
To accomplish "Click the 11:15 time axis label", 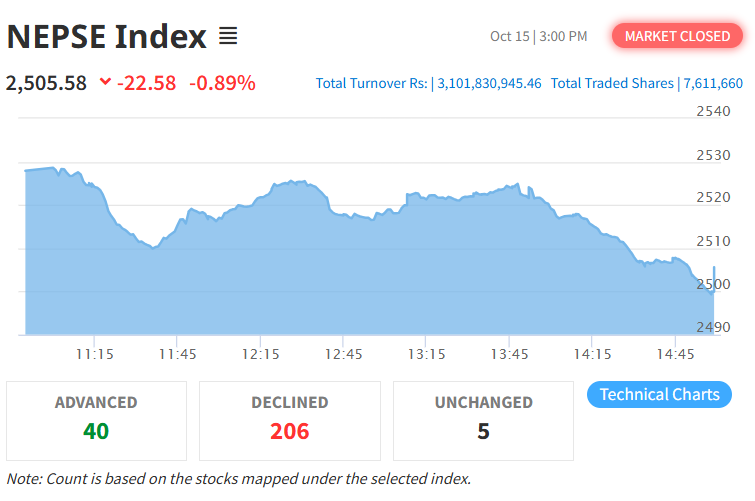I will pos(95,353).
